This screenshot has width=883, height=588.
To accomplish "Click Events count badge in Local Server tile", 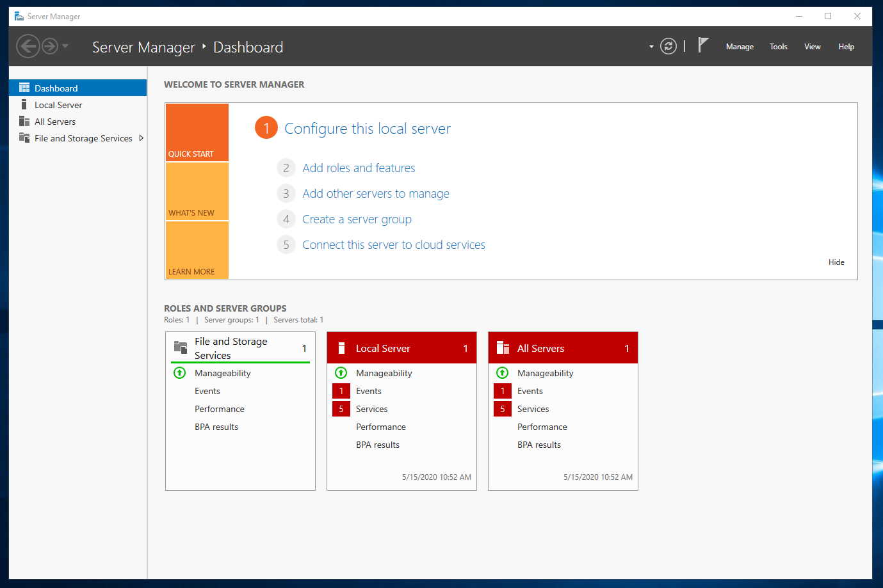I will point(341,391).
